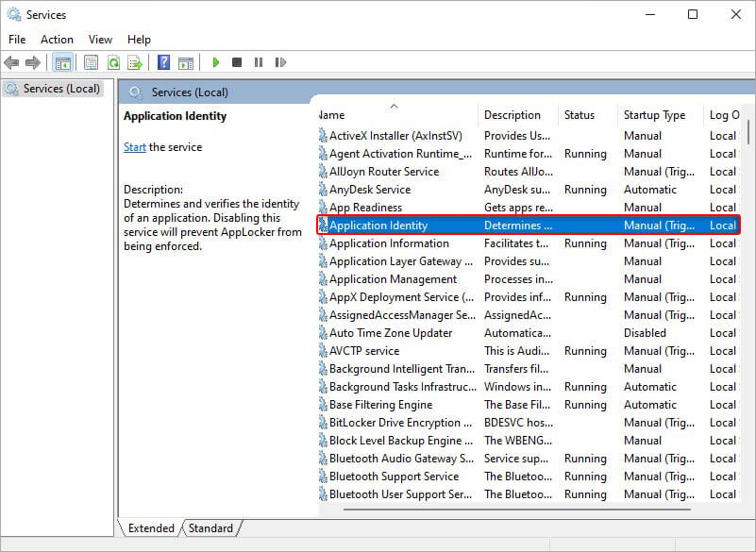Screen dimensions: 756x552
Task: Click gear icon beside Auto Time Zone Updater
Action: [x=323, y=333]
